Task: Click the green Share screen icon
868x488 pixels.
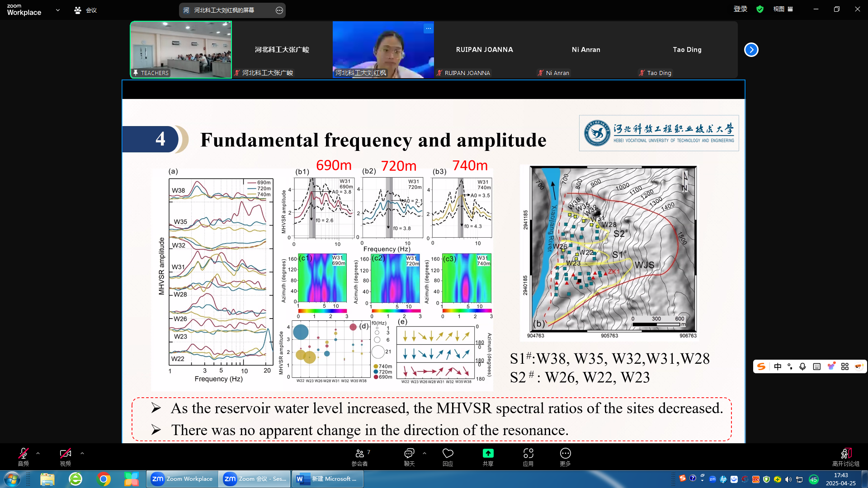Action: (488, 454)
